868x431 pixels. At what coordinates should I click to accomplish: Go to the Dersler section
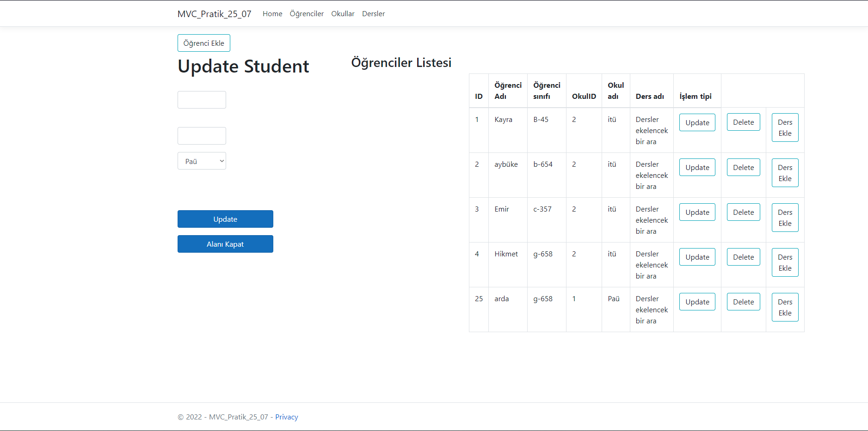coord(373,13)
